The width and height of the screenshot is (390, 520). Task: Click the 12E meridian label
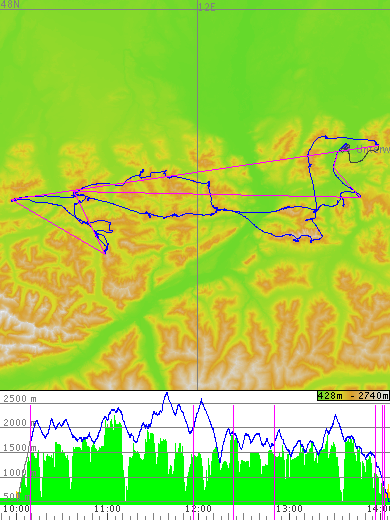[x=207, y=7]
